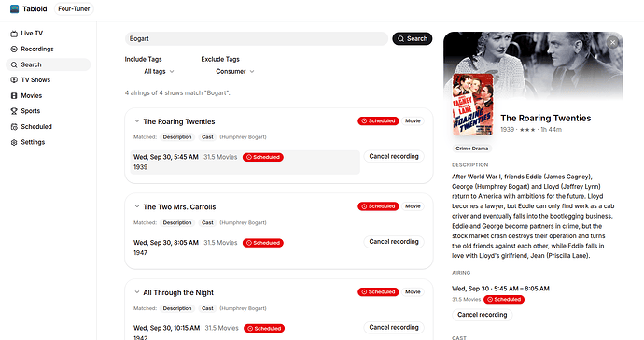Focus the Bogart search field
644x340 pixels.
257,38
